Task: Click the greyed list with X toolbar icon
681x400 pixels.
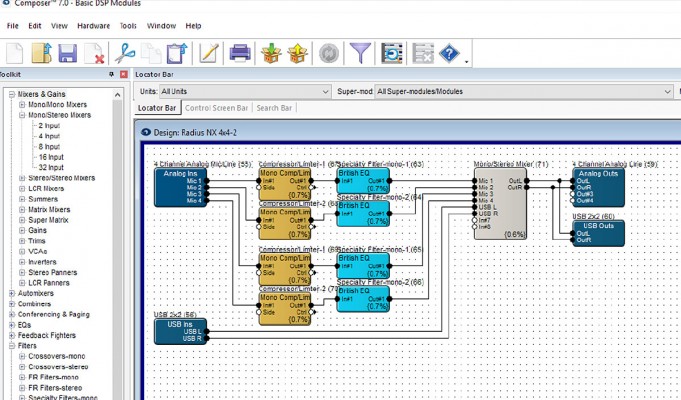Action: (x=423, y=53)
